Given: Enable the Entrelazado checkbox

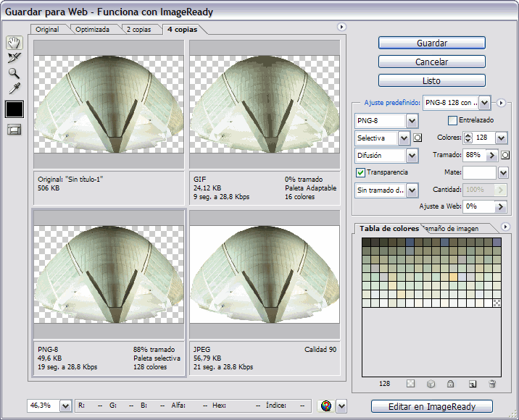Looking at the screenshot, I should [x=453, y=120].
